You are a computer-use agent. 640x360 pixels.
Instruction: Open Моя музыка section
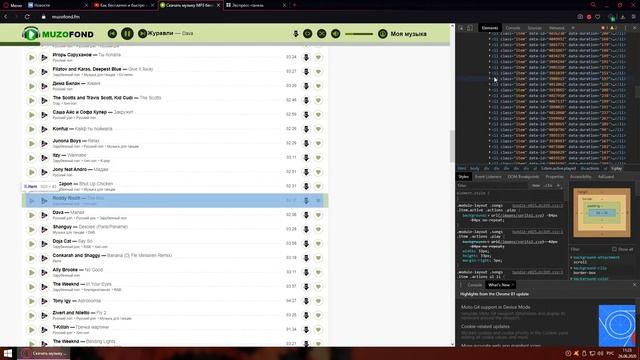tap(409, 34)
